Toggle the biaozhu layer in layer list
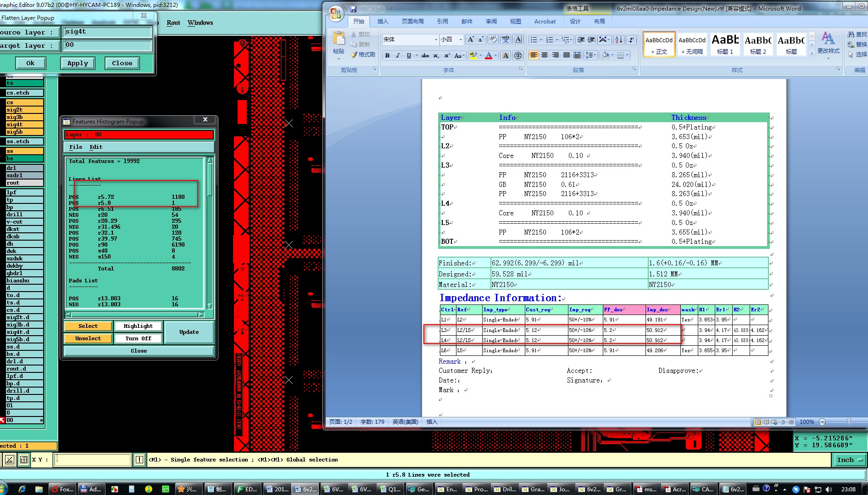868x495 pixels. (25, 281)
